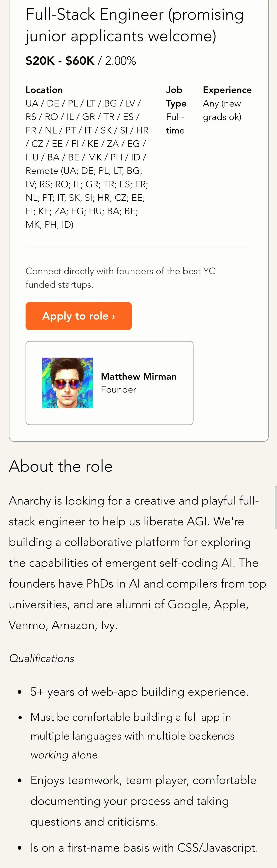Click the italic Qualifications subheading
Screen dimensions: 277x868
[x=42, y=658]
